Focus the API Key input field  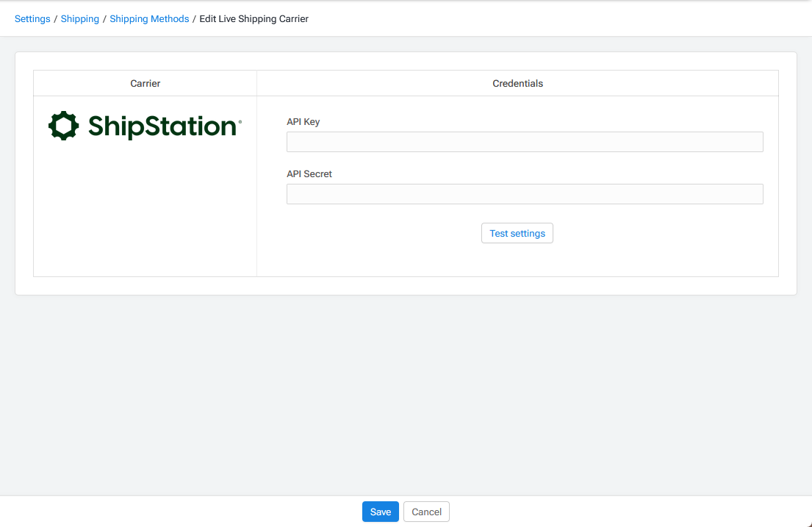click(x=525, y=142)
